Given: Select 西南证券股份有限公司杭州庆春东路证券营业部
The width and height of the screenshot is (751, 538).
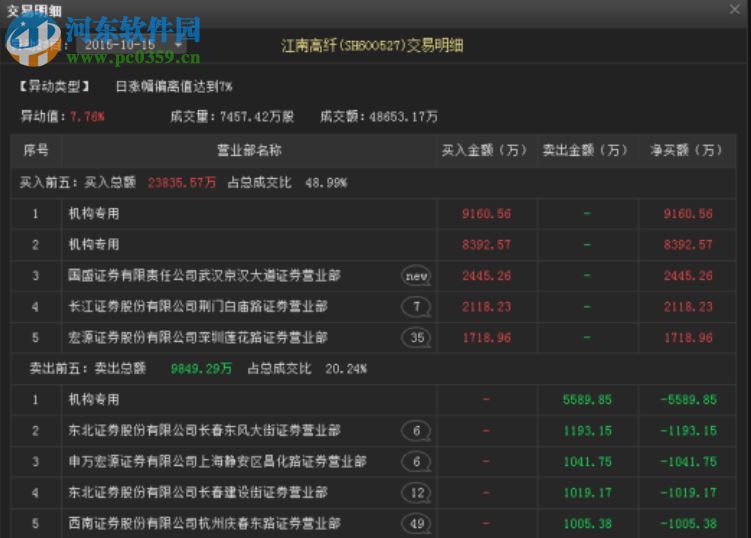Looking at the screenshot, I should click(x=204, y=523).
